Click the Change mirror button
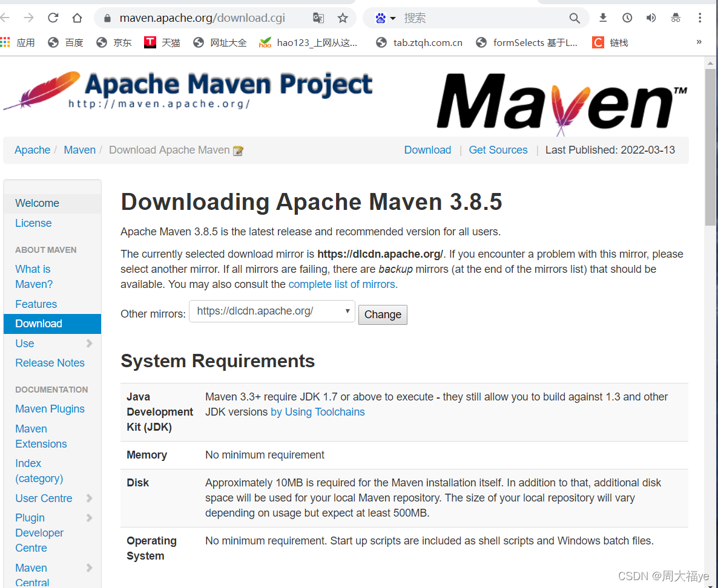The width and height of the screenshot is (718, 588). pos(383,315)
